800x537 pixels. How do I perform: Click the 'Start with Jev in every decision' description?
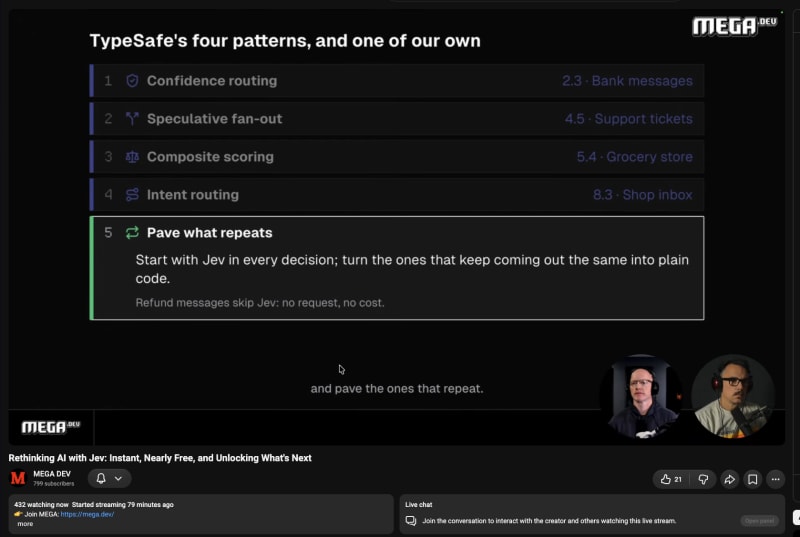(x=412, y=269)
